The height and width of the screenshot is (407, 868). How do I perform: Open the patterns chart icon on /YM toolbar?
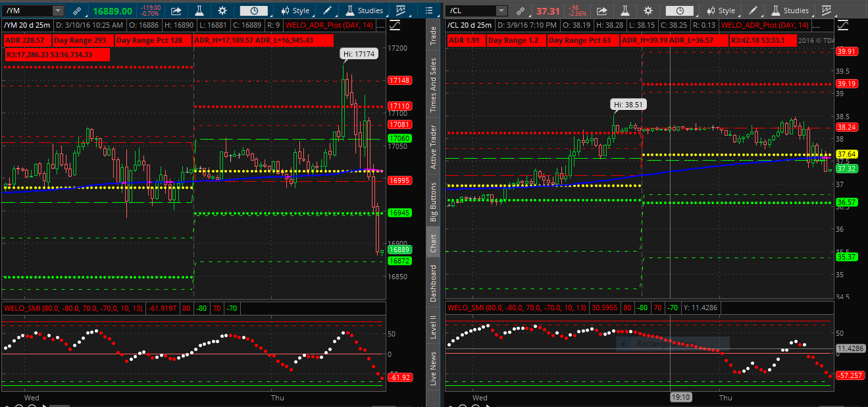(401, 11)
